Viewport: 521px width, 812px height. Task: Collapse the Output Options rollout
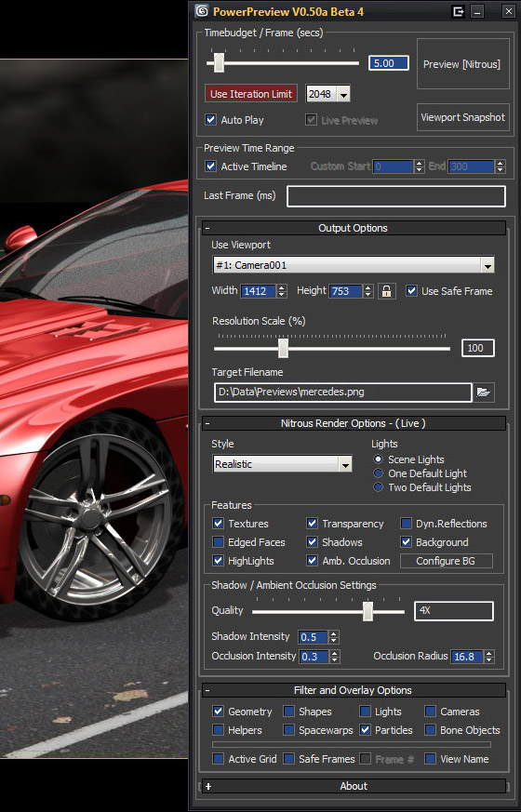click(x=354, y=228)
